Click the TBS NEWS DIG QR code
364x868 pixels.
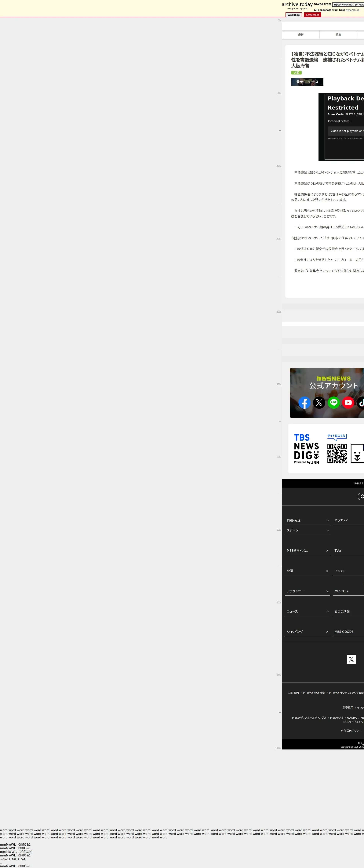click(337, 453)
